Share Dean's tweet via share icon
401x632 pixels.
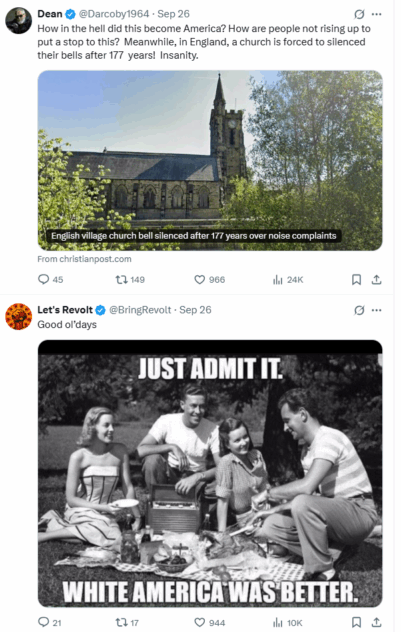tap(376, 279)
